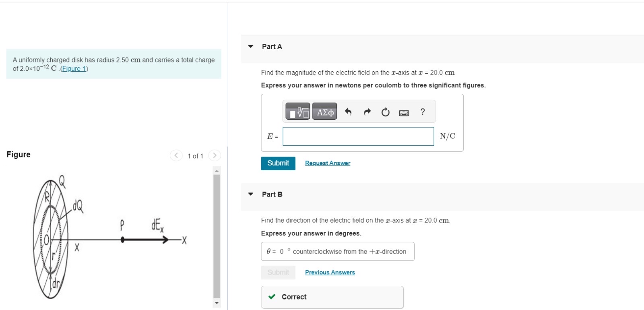Image resolution: width=644 pixels, height=310 pixels.
Task: Open the math templates menu
Action: pos(297,112)
